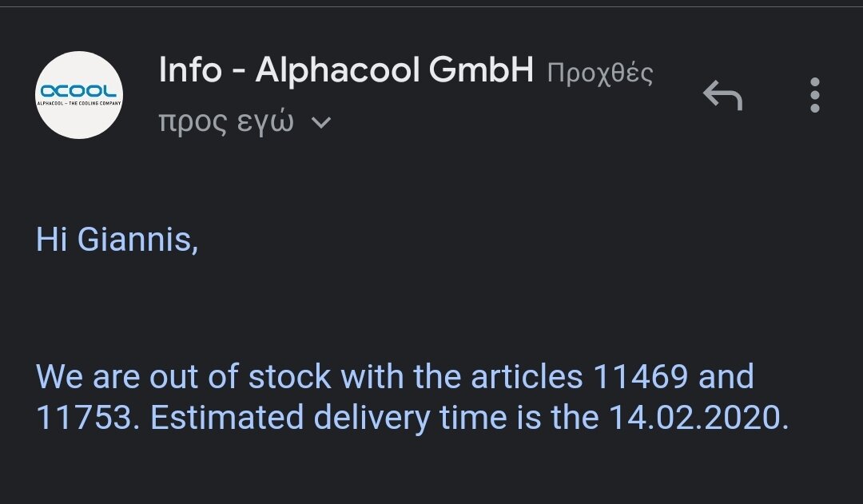Select article number 11469
The height and width of the screenshot is (504, 863).
641,376
